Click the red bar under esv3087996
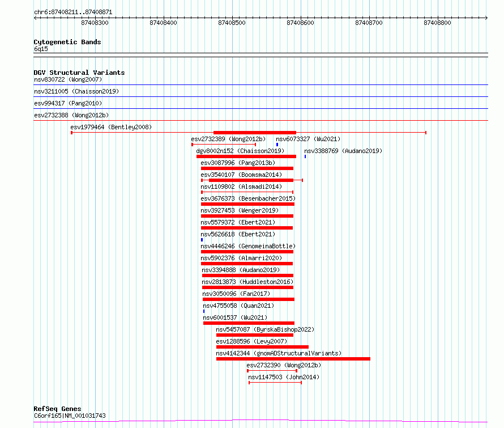504x428 pixels. tap(247, 168)
